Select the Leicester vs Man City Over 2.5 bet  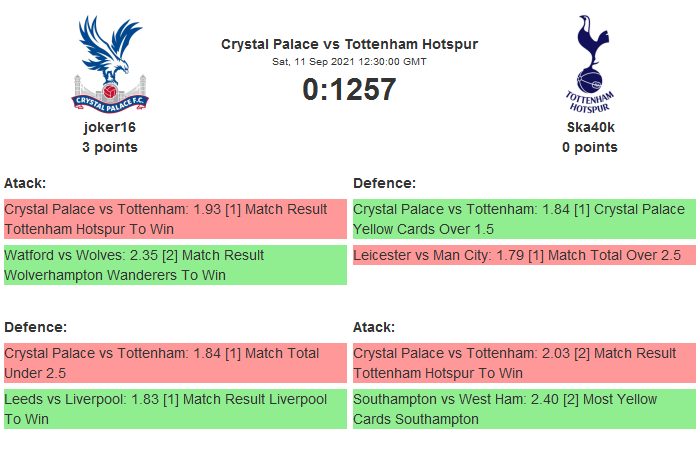pos(524,255)
